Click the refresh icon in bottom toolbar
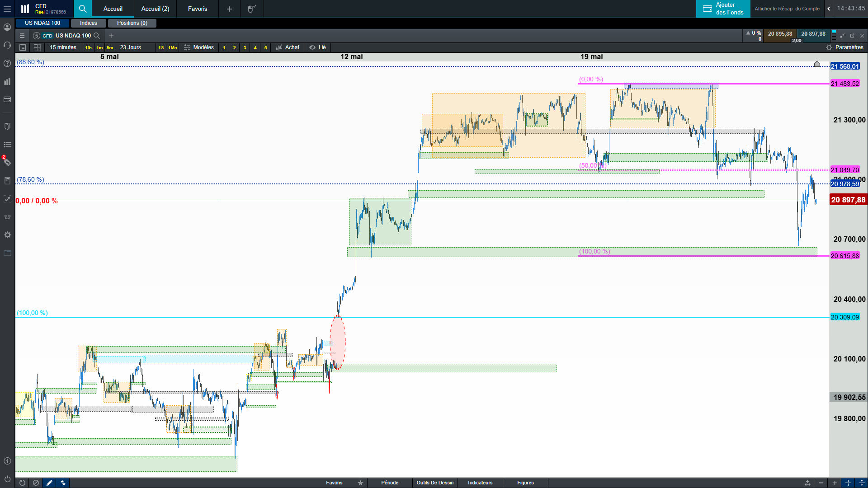868x488 pixels. tap(22, 483)
